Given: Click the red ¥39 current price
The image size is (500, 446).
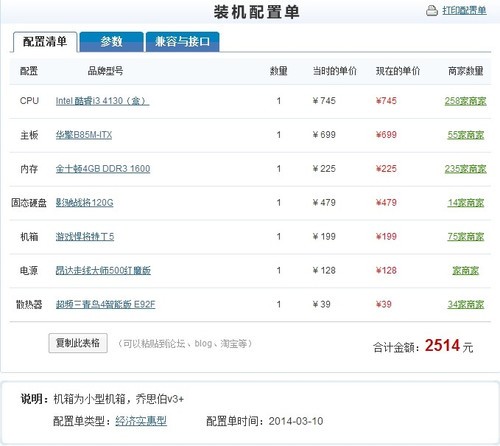Looking at the screenshot, I should (384, 304).
